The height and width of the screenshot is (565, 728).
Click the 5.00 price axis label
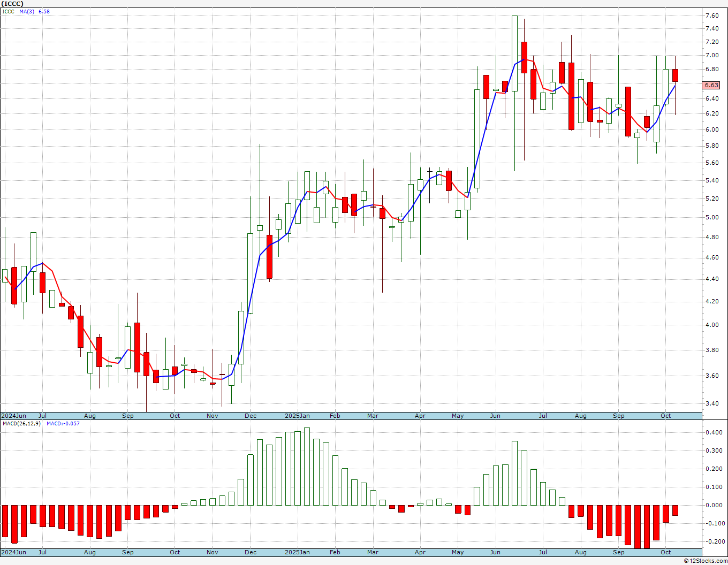point(712,217)
